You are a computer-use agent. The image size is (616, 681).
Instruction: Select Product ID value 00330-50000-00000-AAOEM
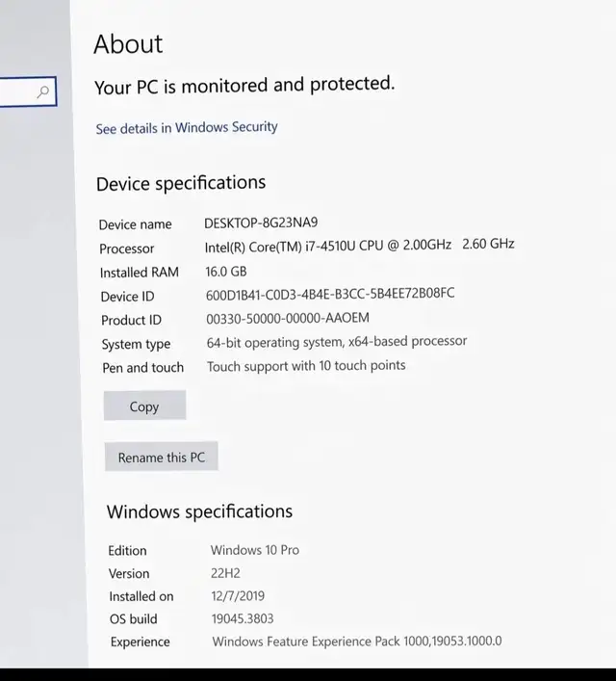click(288, 319)
